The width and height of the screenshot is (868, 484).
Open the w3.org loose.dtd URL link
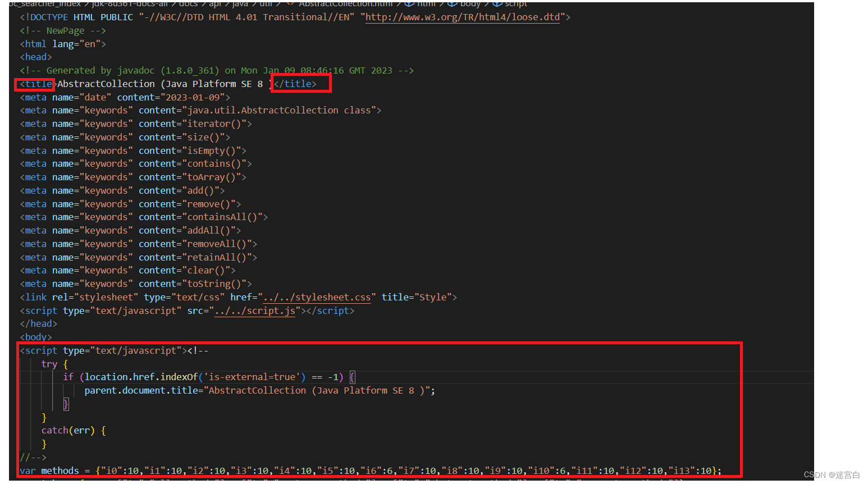coord(463,17)
